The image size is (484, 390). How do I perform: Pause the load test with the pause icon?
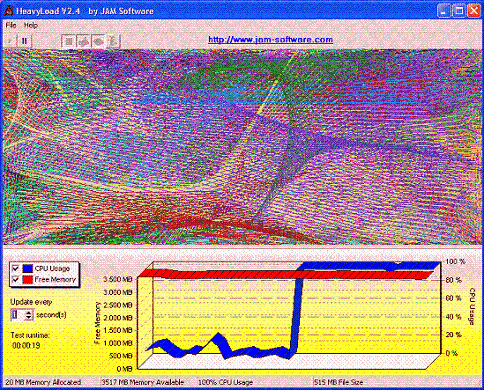[24, 41]
